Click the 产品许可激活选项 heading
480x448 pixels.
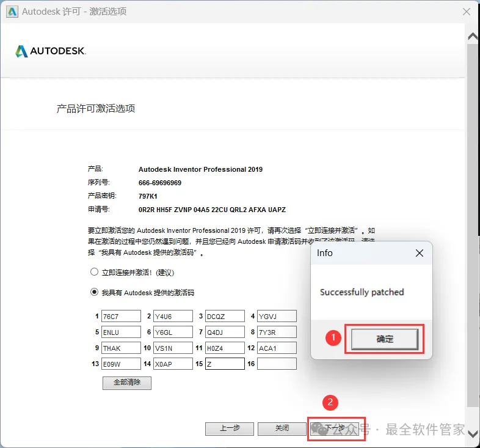point(96,108)
